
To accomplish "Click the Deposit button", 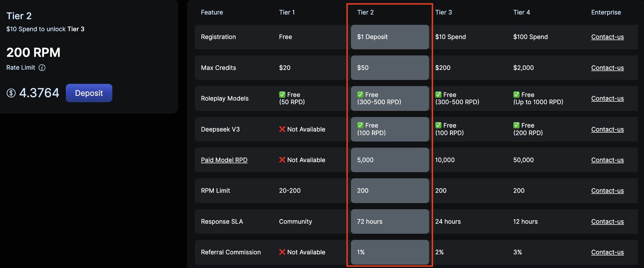I will (89, 93).
